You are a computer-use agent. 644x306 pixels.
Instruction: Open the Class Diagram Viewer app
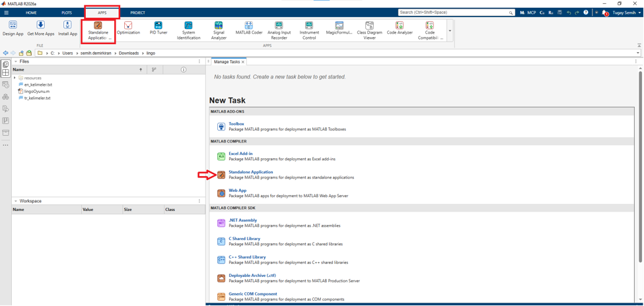[x=369, y=31]
